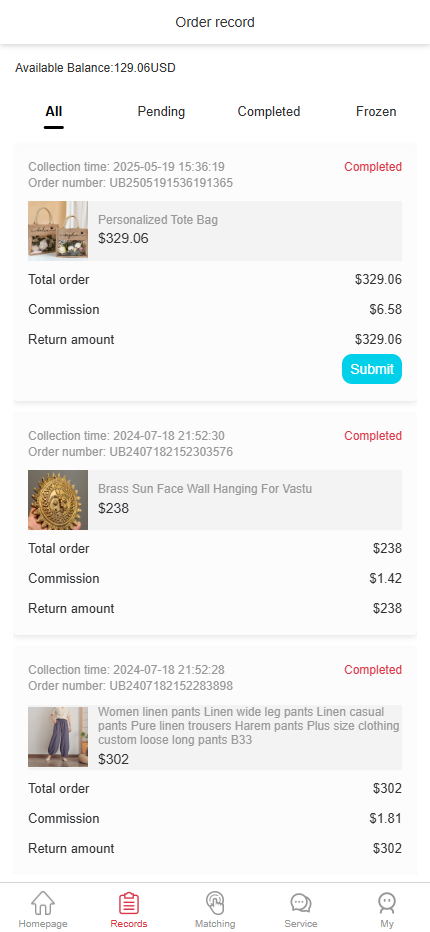Open the Service chat bubble icon
Screen dimensions: 430x932
pyautogui.click(x=301, y=903)
